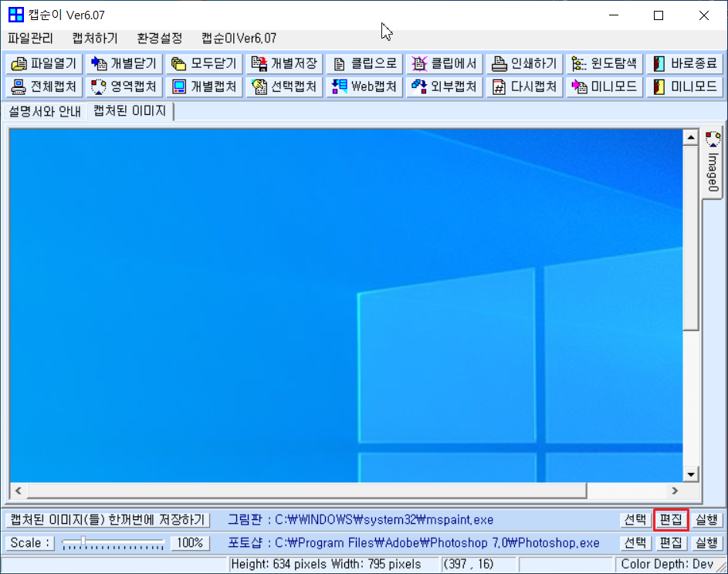Start a 개별캡처 window capture
The width and height of the screenshot is (728, 574).
click(x=205, y=86)
